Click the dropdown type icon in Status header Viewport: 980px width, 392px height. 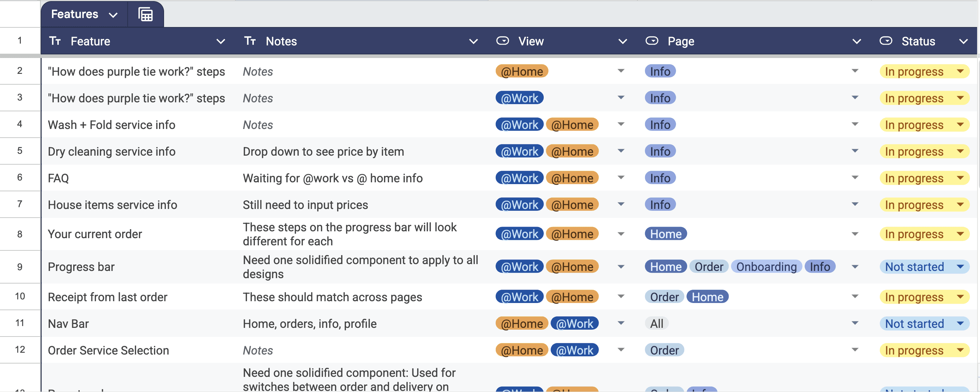tap(886, 41)
